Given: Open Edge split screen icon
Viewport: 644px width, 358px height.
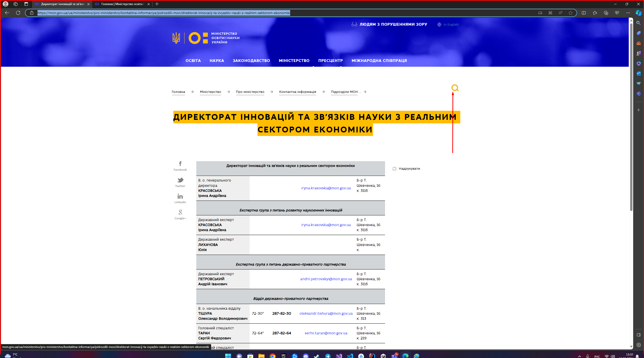Looking at the screenshot, I should tap(584, 13).
